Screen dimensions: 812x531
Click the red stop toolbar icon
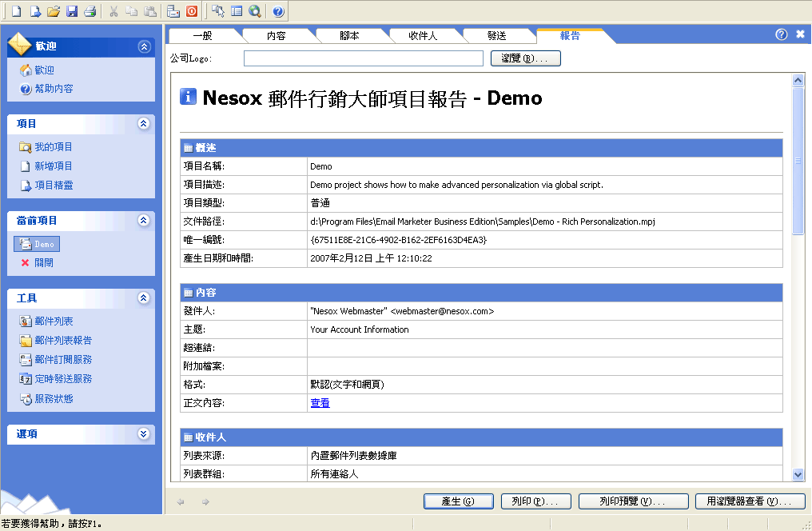pos(192,11)
